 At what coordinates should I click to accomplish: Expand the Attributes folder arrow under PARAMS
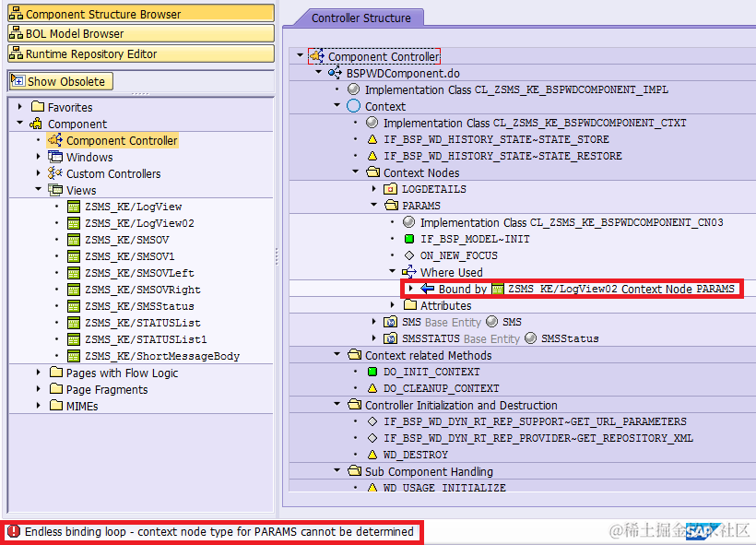click(x=393, y=304)
